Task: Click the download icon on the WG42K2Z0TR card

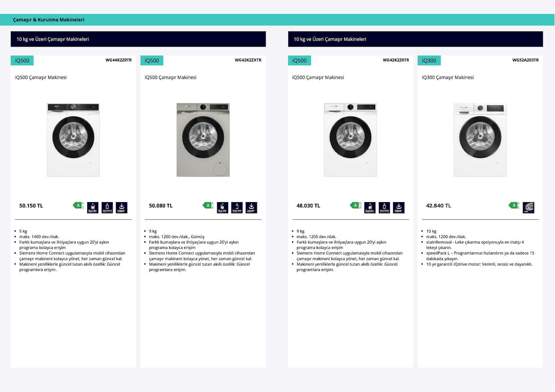Action: point(399,208)
